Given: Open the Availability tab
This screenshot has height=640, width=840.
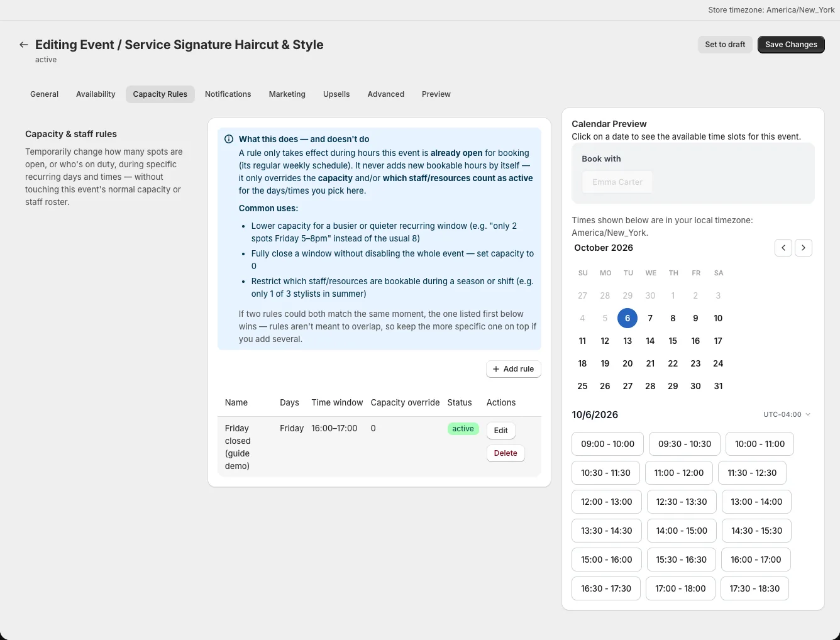Looking at the screenshot, I should coord(96,94).
